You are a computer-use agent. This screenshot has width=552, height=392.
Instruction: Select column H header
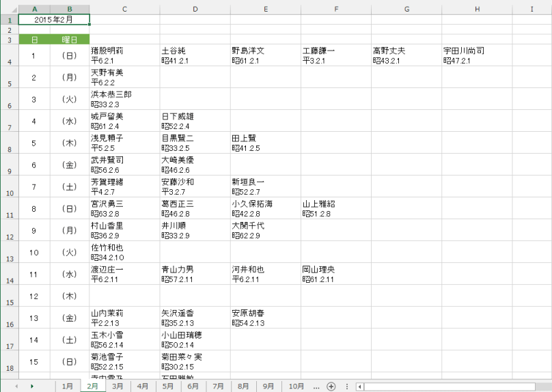(x=477, y=9)
